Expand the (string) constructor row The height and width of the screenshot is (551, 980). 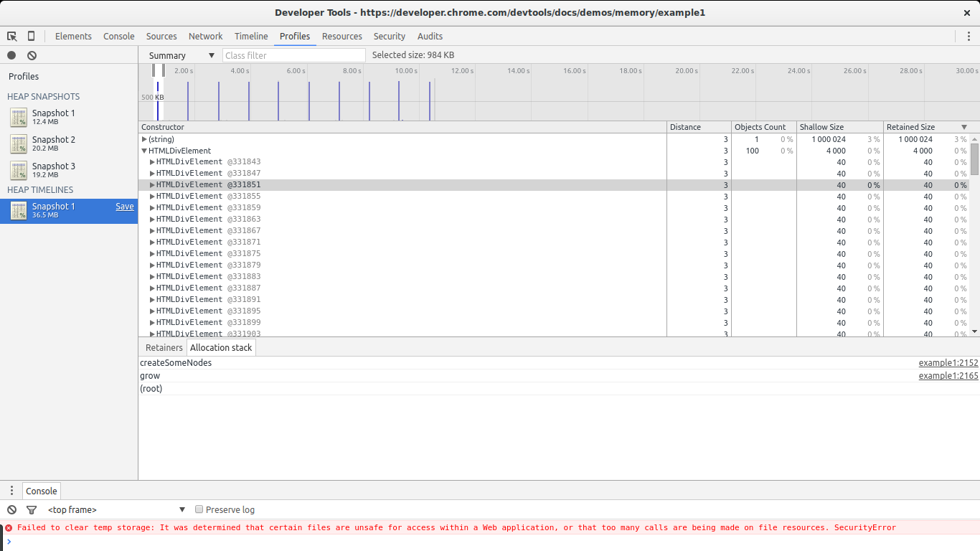[144, 139]
